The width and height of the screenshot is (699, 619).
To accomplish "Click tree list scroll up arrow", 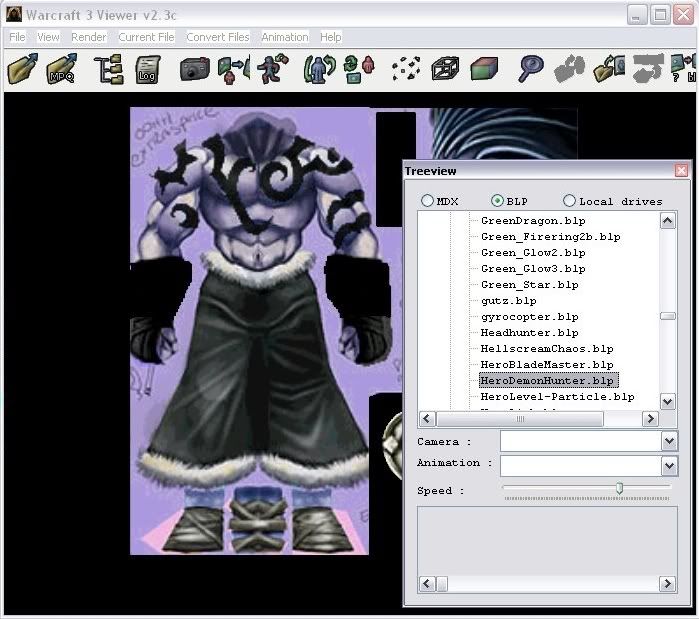I will (667, 221).
